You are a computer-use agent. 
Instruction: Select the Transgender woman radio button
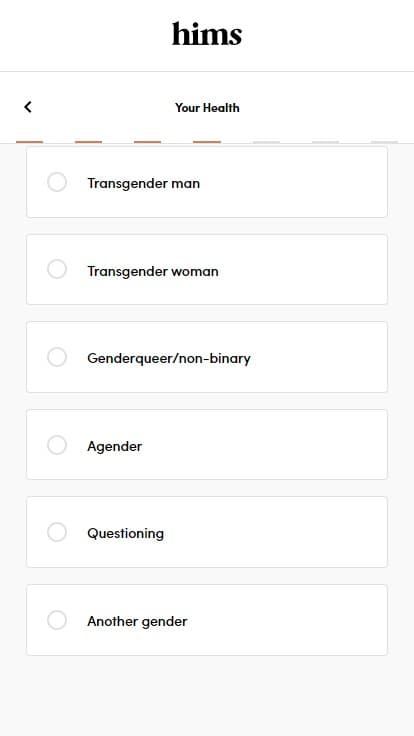click(57, 269)
